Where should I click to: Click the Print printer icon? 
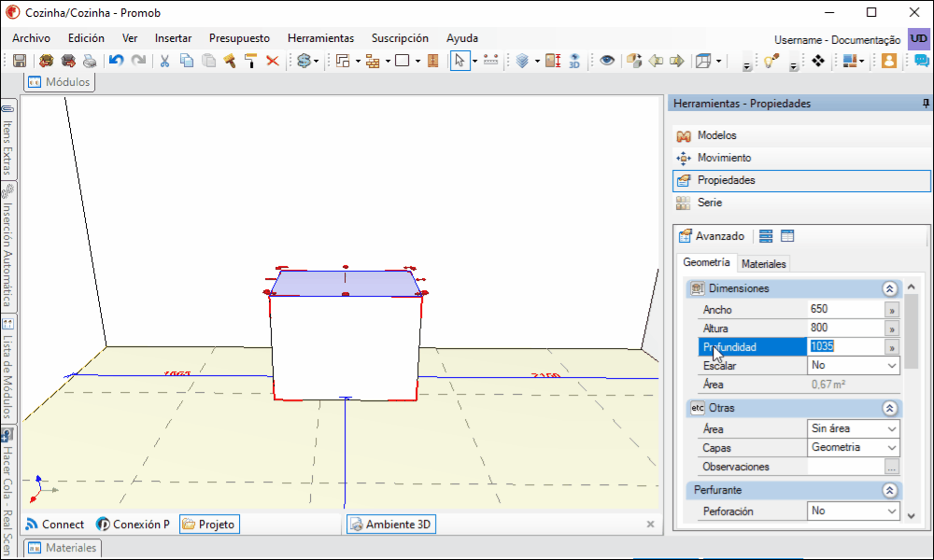pos(90,61)
